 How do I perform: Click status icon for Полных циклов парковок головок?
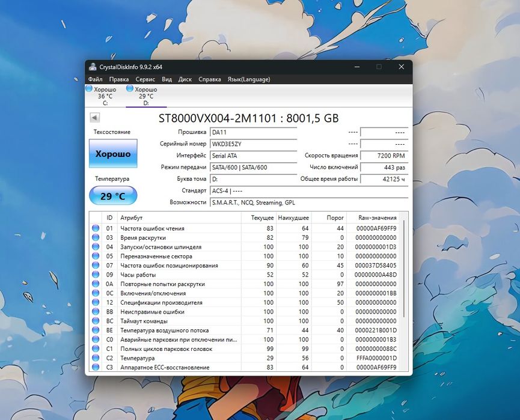click(96, 348)
